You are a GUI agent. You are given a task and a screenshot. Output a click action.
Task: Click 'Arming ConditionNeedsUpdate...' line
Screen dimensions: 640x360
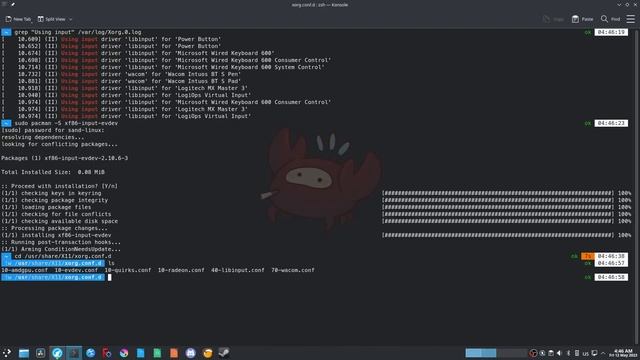point(61,249)
